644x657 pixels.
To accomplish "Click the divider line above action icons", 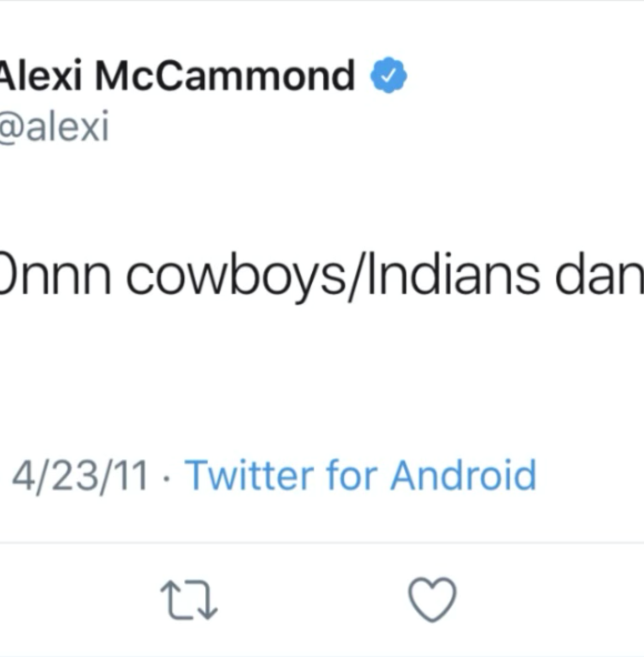I will (322, 542).
